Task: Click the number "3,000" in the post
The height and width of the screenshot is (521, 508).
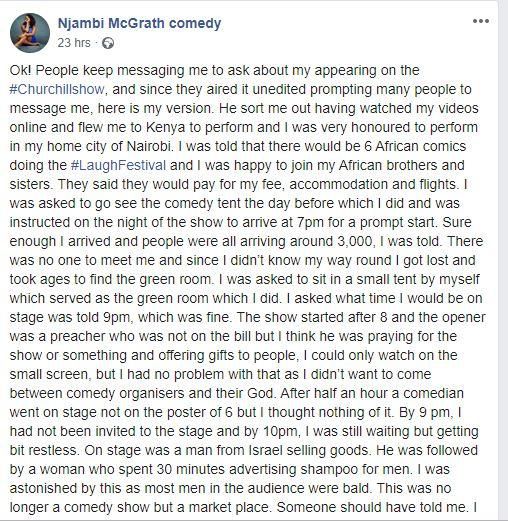Action: point(355,241)
